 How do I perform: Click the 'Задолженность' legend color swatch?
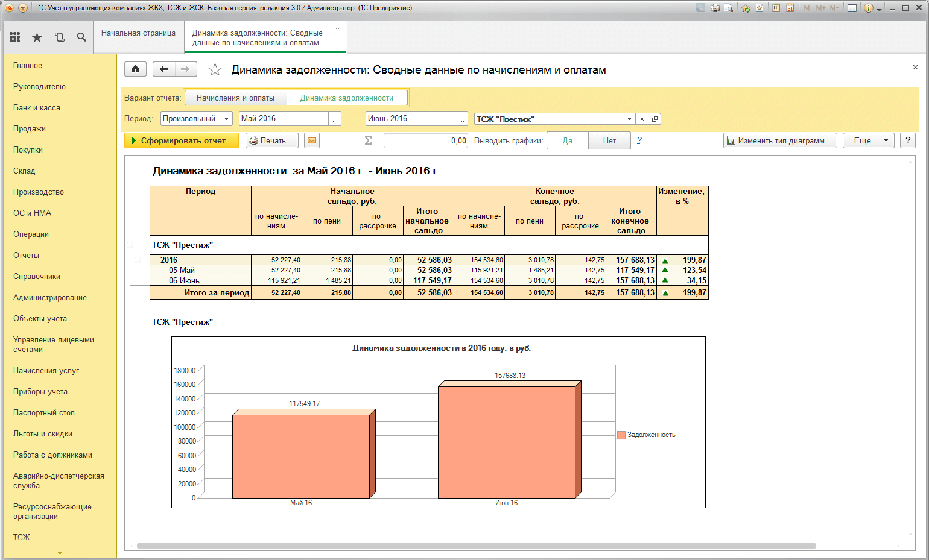tap(621, 435)
